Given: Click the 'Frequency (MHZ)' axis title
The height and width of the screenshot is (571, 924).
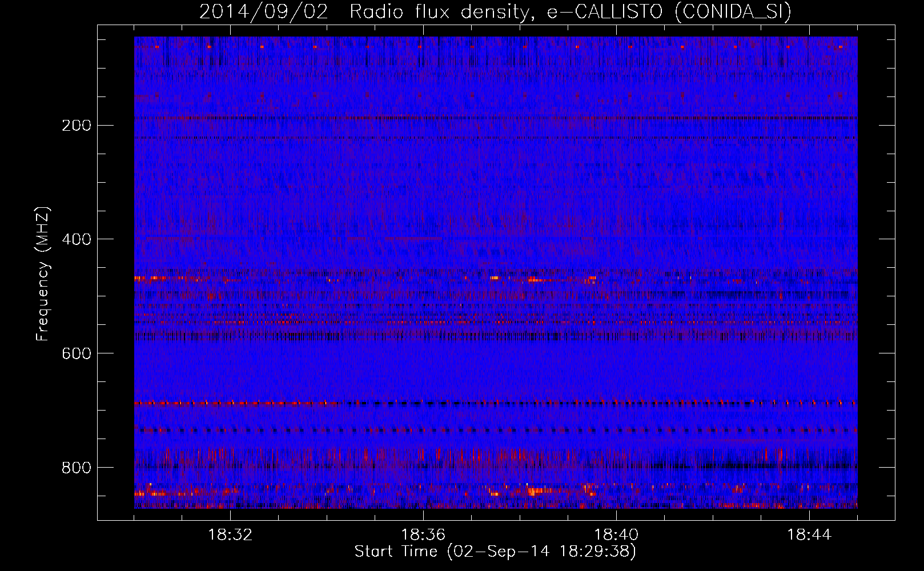Looking at the screenshot, I should (x=43, y=274).
